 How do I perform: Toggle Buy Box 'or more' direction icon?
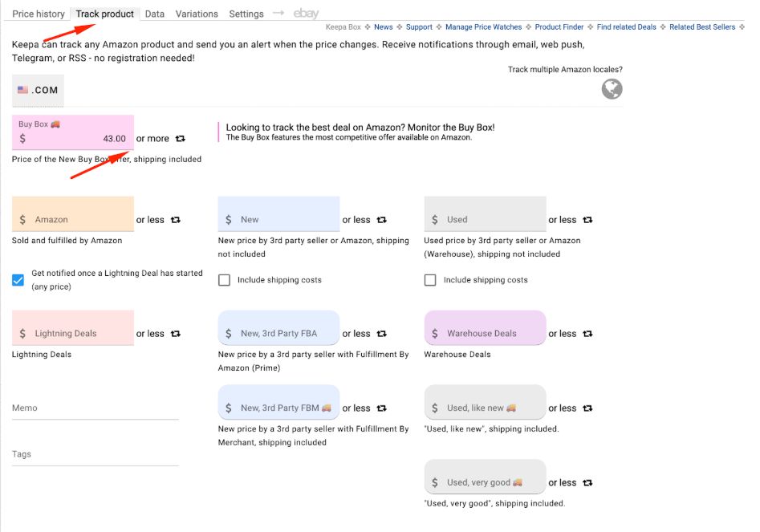[181, 139]
